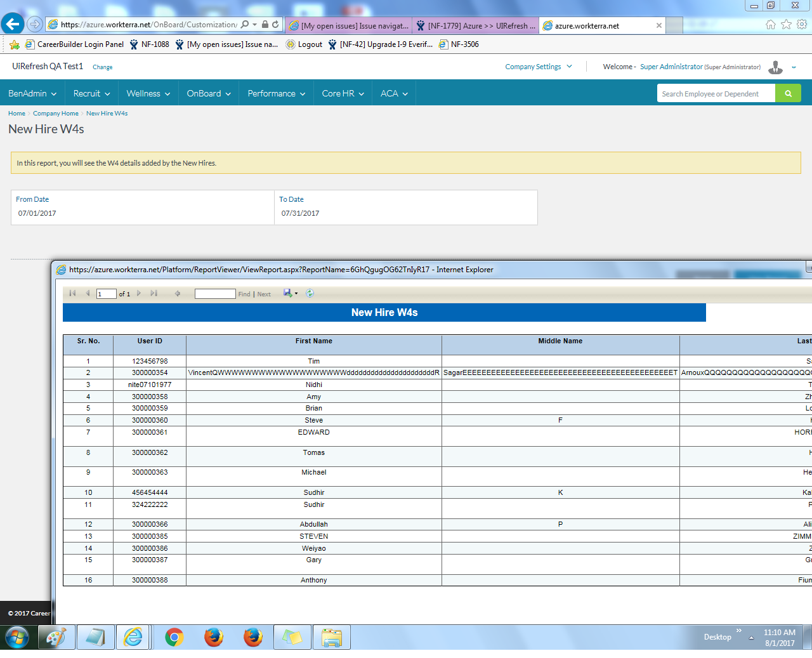Select User ID cell 456454444
Screen dimensions: 812x658
(150, 492)
